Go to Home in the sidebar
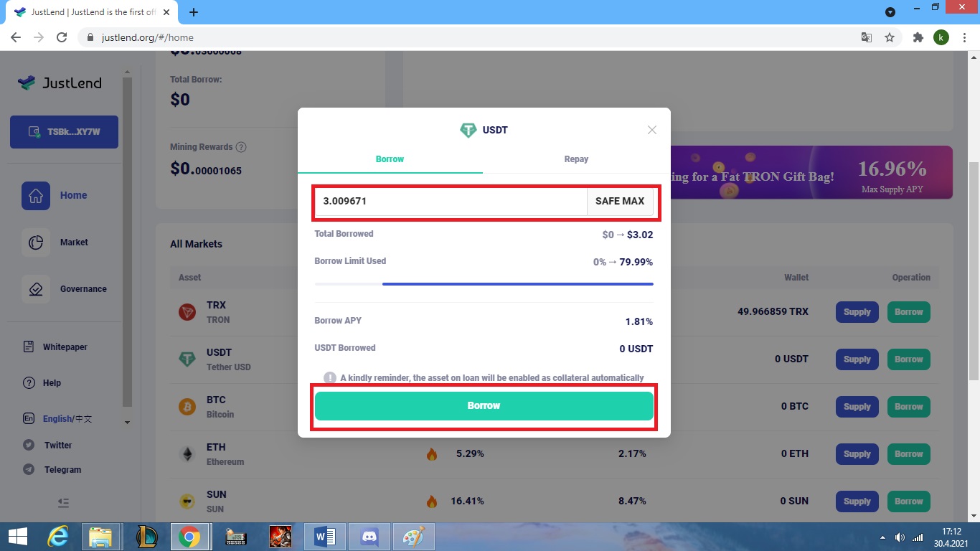 pos(55,195)
